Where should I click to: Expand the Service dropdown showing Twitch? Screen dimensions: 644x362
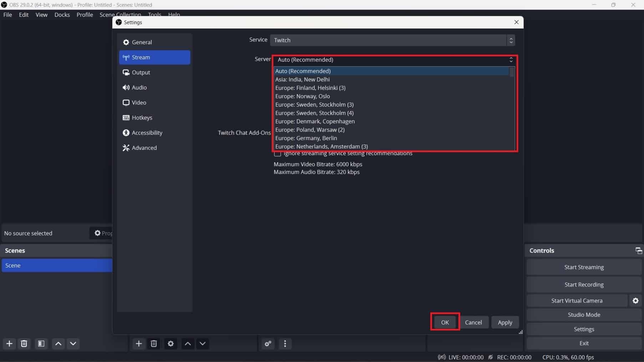click(392, 40)
